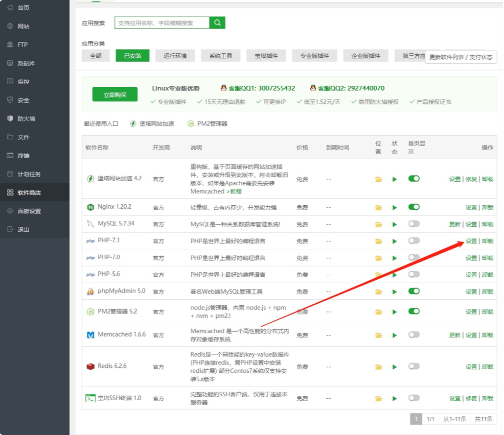
Task: Click the Nginx logo icon
Action: pos(91,207)
